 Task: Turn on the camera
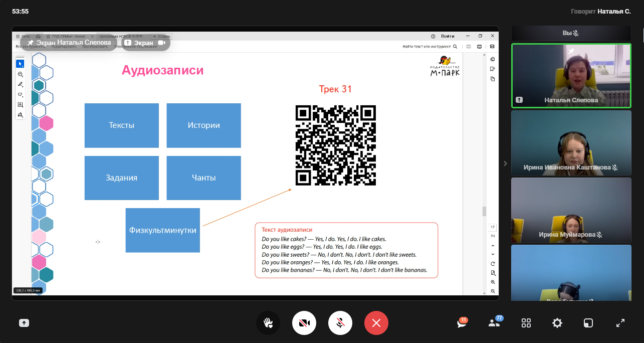304,323
